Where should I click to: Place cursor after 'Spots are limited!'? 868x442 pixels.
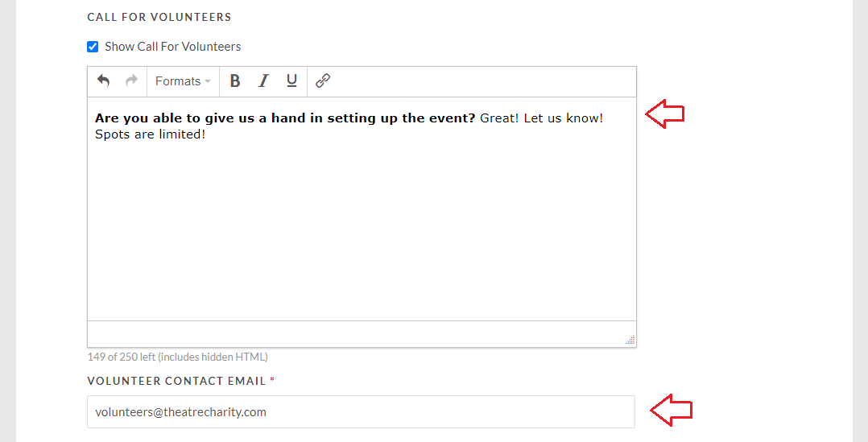pos(206,134)
